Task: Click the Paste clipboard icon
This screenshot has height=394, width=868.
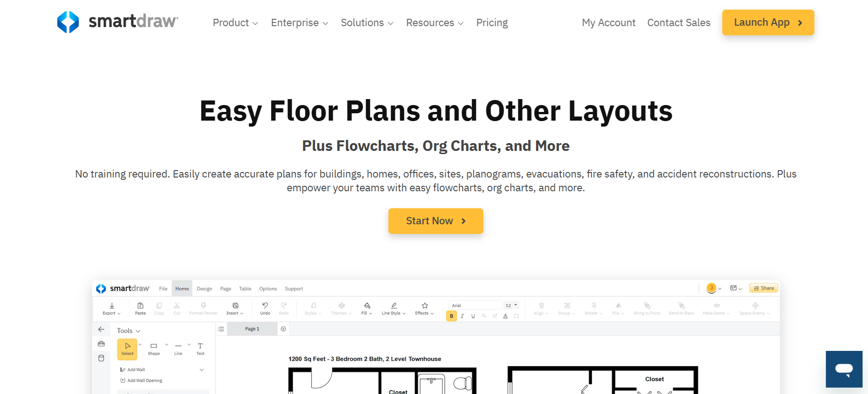Action: (x=140, y=305)
